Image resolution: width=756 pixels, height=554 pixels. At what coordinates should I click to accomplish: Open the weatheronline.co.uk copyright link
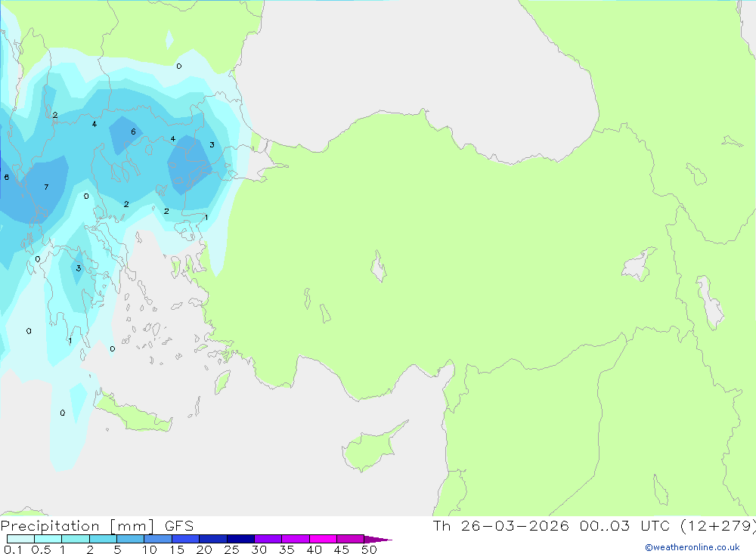click(x=692, y=547)
